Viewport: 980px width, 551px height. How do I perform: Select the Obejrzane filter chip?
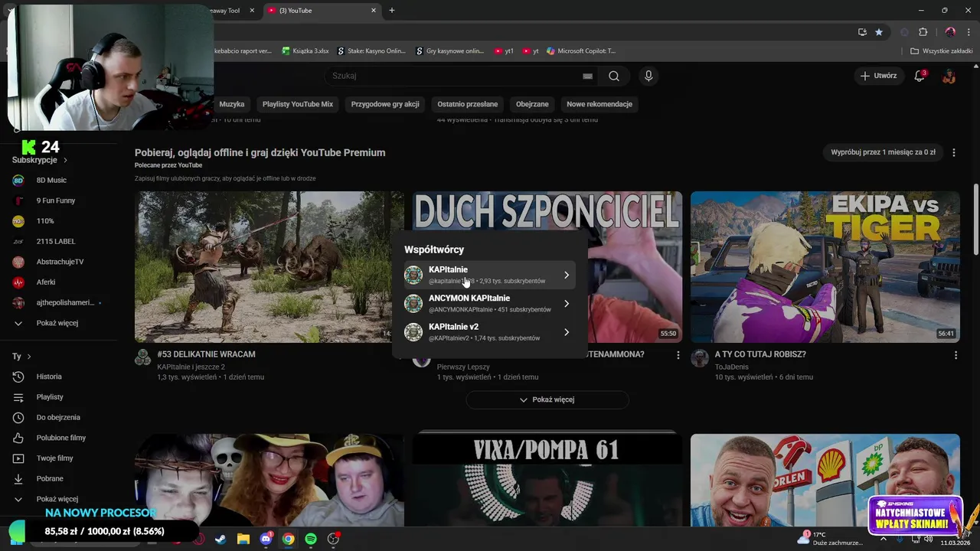[532, 104]
